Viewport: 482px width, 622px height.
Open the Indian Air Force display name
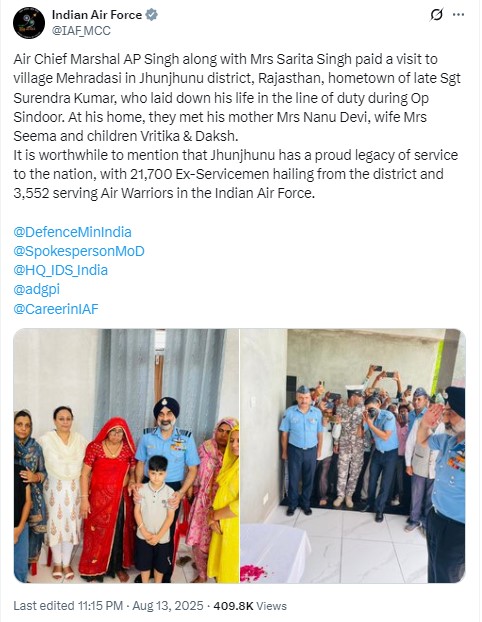[97, 15]
